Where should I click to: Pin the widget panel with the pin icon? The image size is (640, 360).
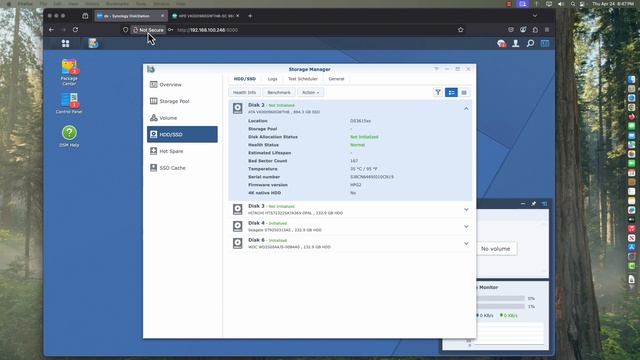pos(533,203)
